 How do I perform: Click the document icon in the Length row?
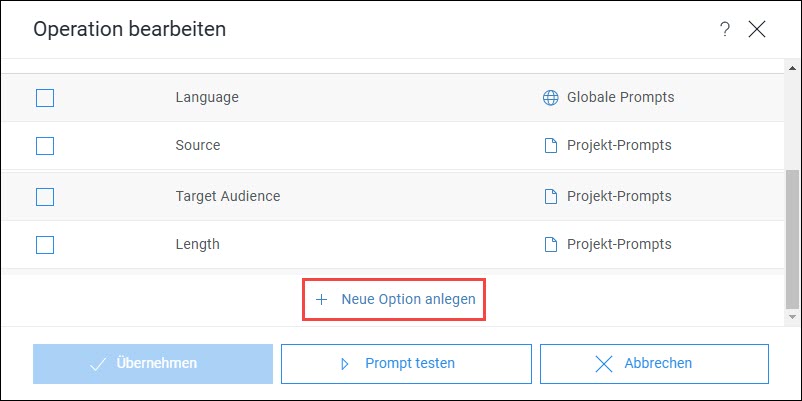(550, 244)
